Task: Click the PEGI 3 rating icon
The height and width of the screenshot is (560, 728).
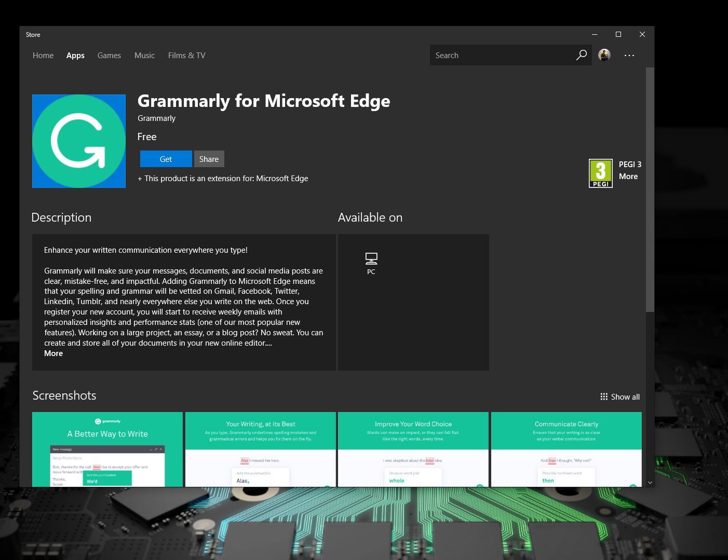Action: [x=600, y=173]
